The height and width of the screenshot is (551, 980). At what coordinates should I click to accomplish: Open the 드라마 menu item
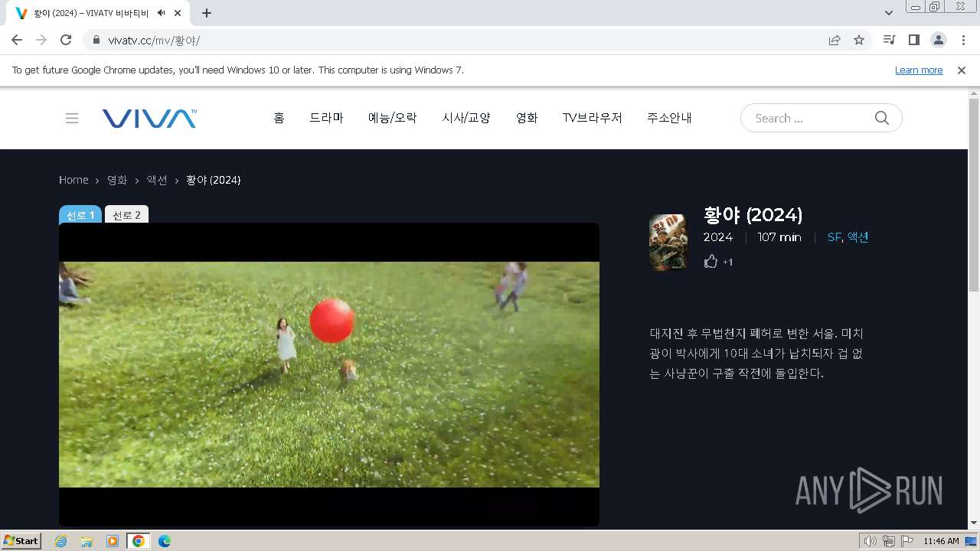point(326,118)
